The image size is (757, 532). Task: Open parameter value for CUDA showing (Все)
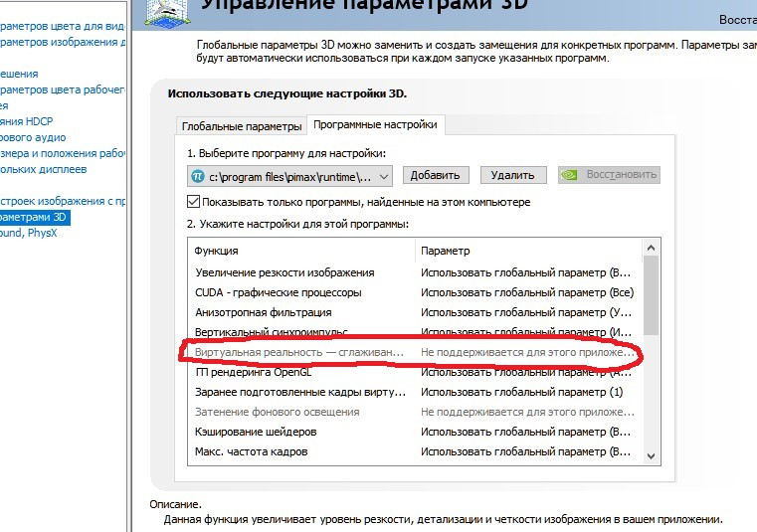pyautogui.click(x=527, y=292)
